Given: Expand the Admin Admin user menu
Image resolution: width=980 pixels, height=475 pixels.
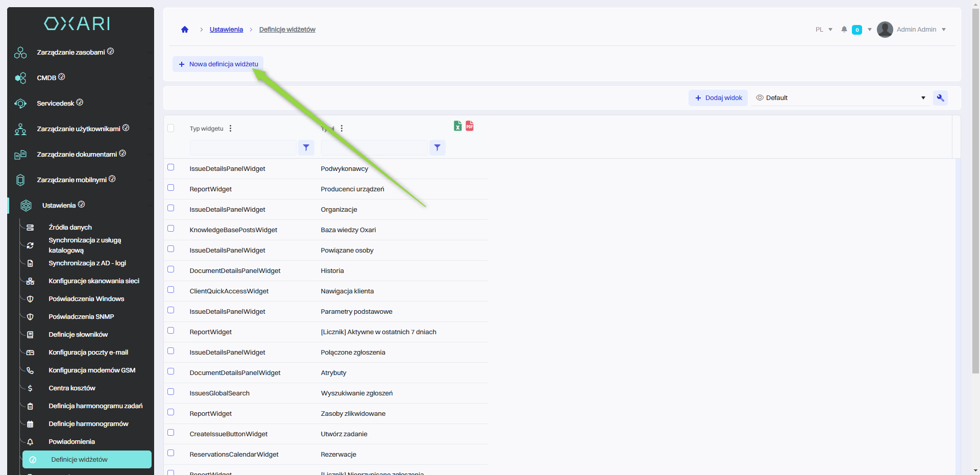Looking at the screenshot, I should tap(944, 30).
